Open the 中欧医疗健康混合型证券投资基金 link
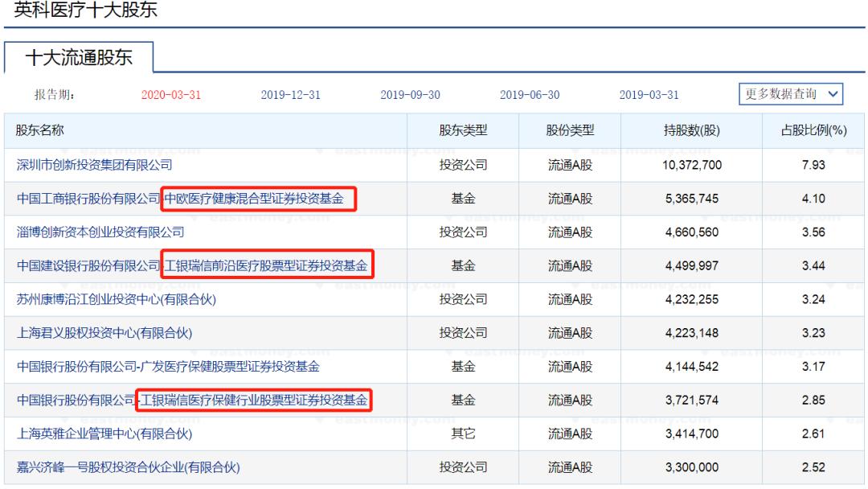 point(259,198)
